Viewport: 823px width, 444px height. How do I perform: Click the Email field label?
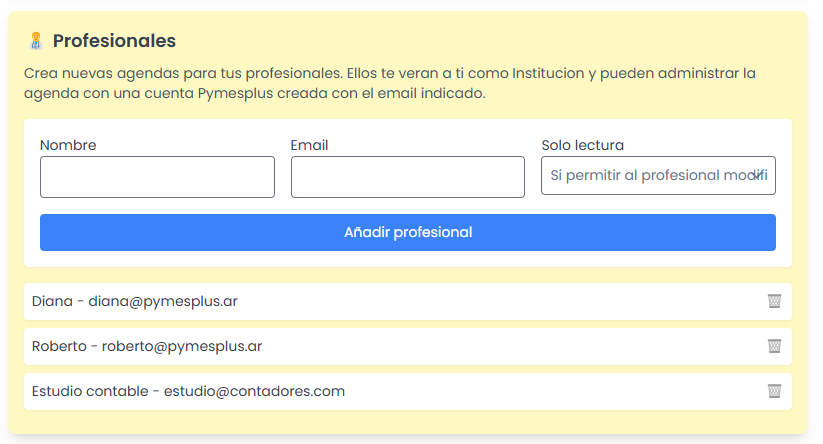(309, 145)
